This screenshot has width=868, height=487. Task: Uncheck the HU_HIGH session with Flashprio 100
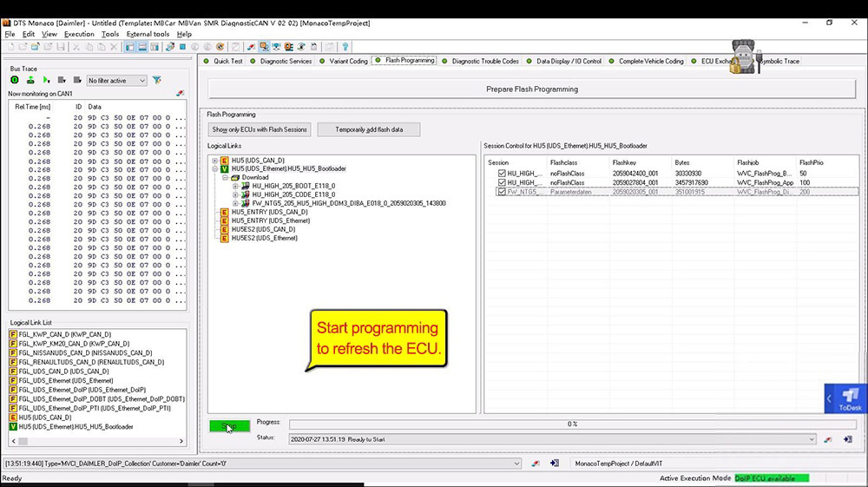pos(502,182)
